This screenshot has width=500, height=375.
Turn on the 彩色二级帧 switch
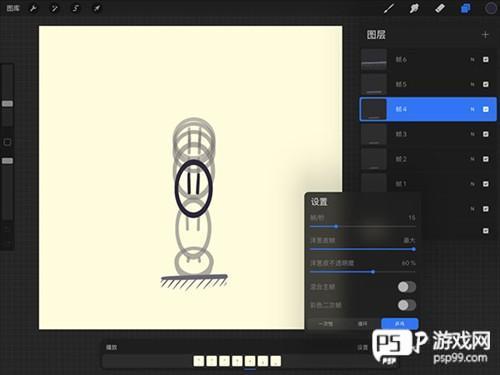pyautogui.click(x=407, y=305)
